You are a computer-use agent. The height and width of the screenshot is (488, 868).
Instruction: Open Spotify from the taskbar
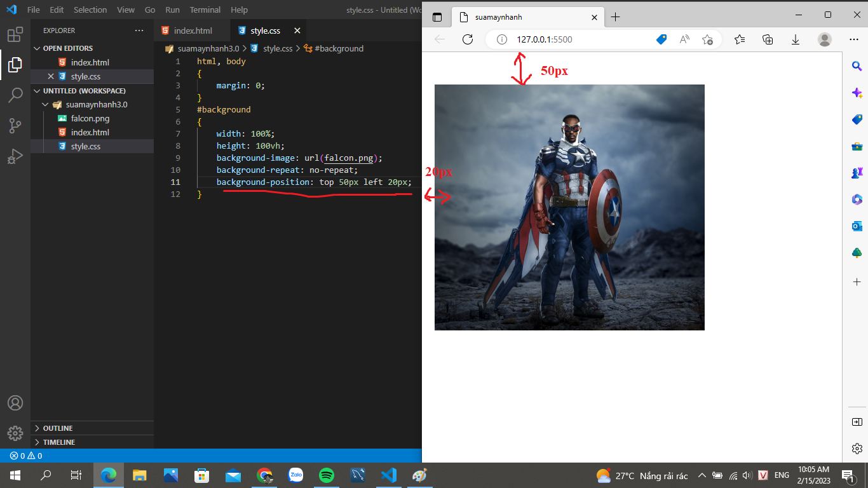click(327, 475)
